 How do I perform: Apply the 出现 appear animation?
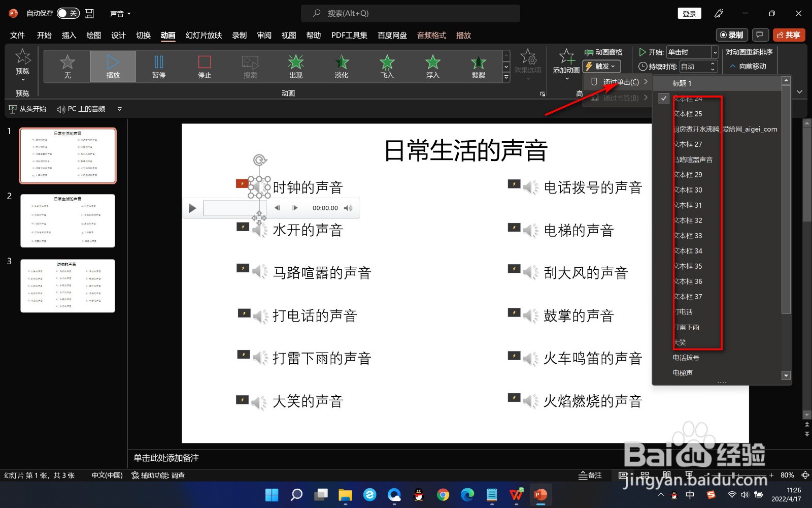coord(296,67)
